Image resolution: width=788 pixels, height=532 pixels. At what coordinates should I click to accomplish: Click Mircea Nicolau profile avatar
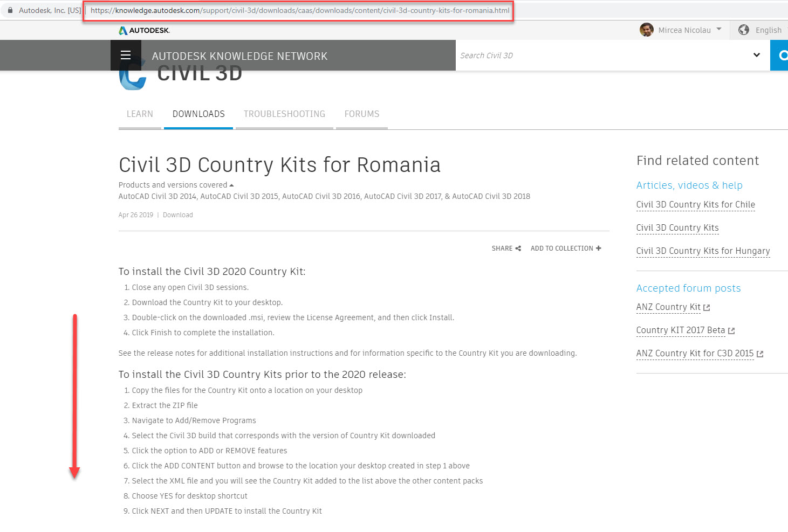tap(646, 30)
